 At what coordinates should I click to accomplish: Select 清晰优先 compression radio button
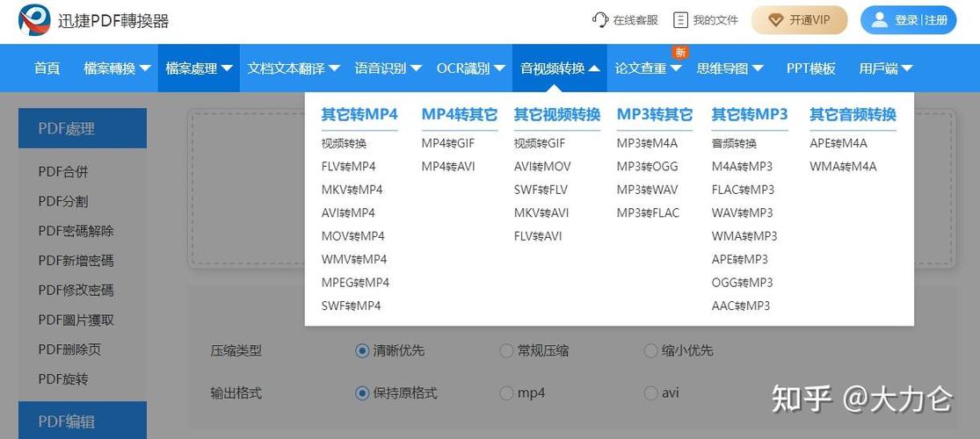(361, 351)
